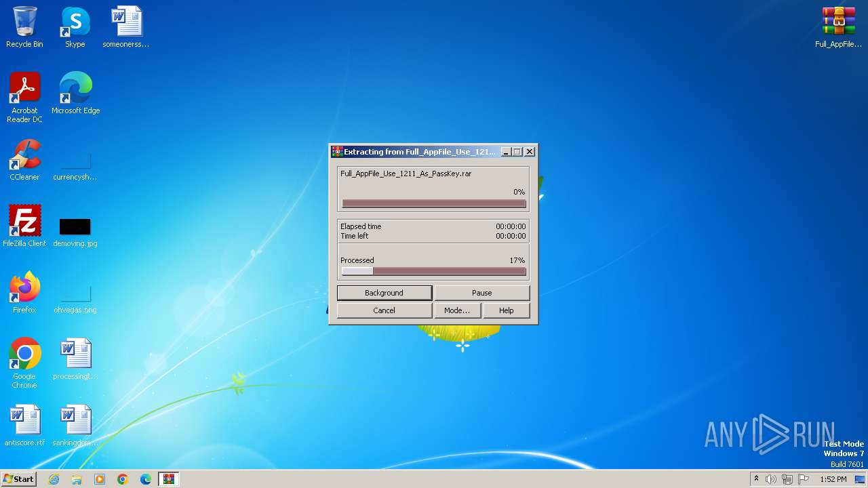Open Firefox desktop shortcut

[24, 293]
